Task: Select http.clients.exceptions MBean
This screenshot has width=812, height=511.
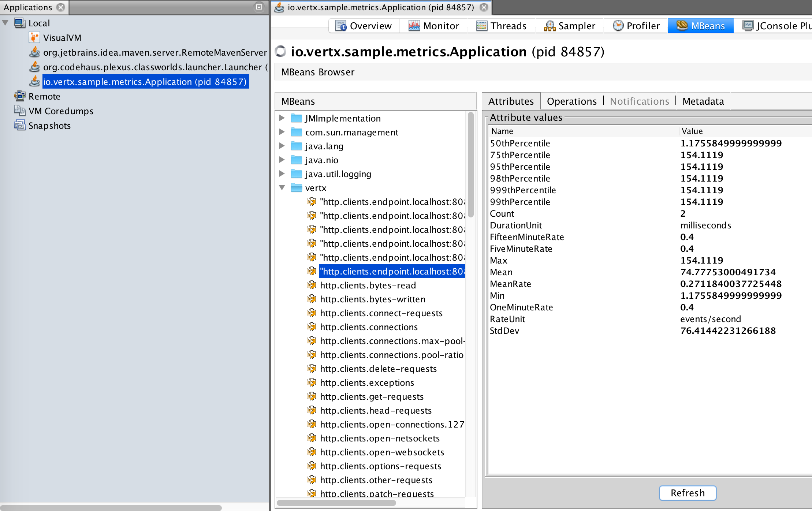Action: click(x=367, y=383)
